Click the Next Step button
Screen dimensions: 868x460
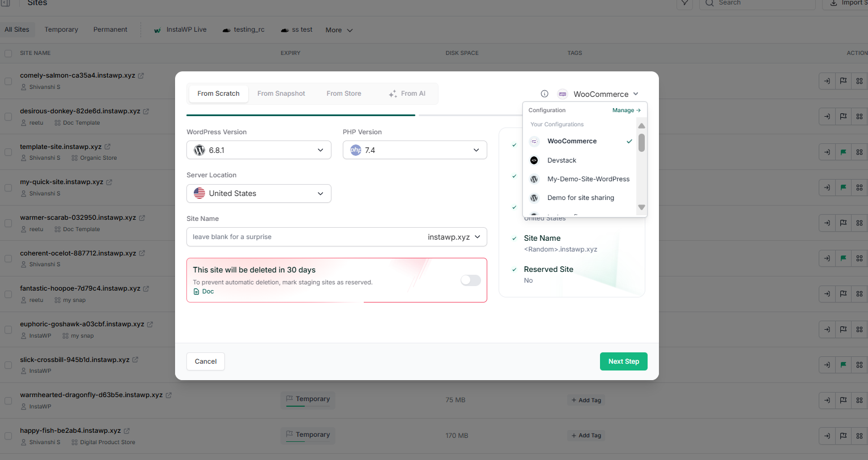[624, 361]
